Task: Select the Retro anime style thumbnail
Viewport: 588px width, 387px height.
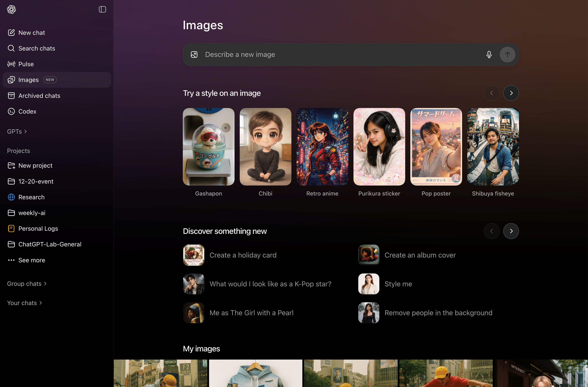Action: click(322, 147)
